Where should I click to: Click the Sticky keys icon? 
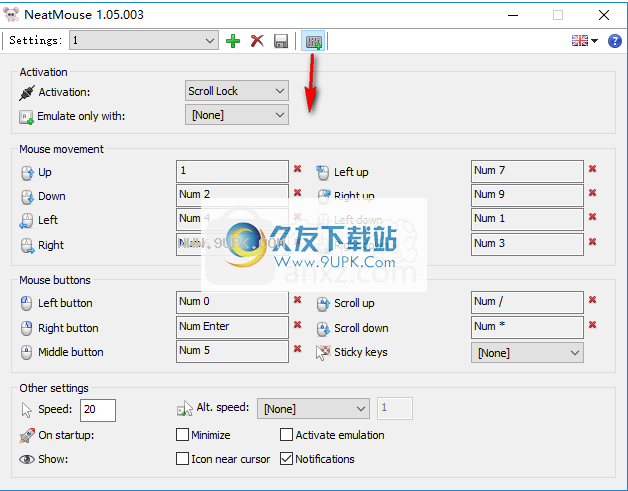323,352
